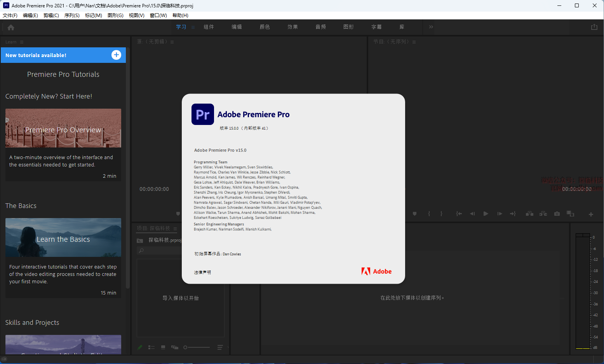604x364 pixels.
Task: Click the project panel thumbnail zoom slider
Action: [186, 347]
